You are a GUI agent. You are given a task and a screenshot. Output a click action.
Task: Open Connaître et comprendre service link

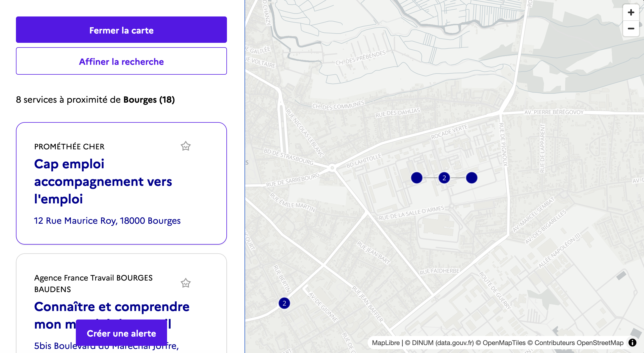coord(112,307)
